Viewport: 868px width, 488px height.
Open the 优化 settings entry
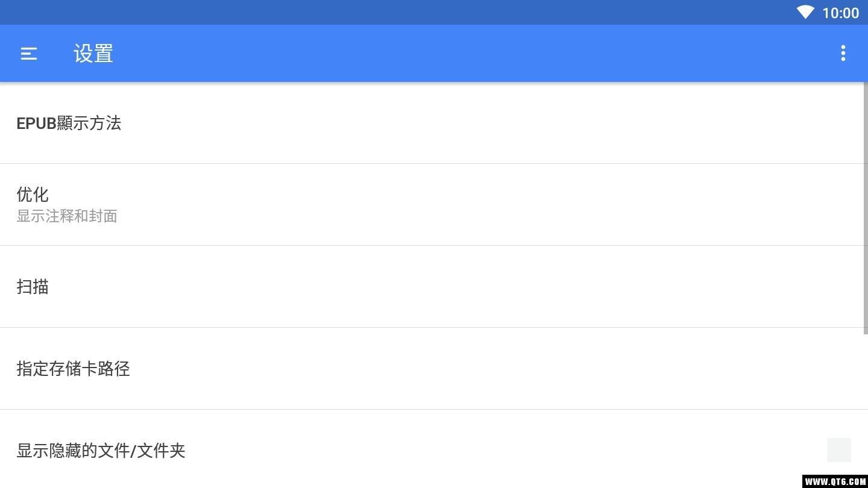tap(33, 194)
